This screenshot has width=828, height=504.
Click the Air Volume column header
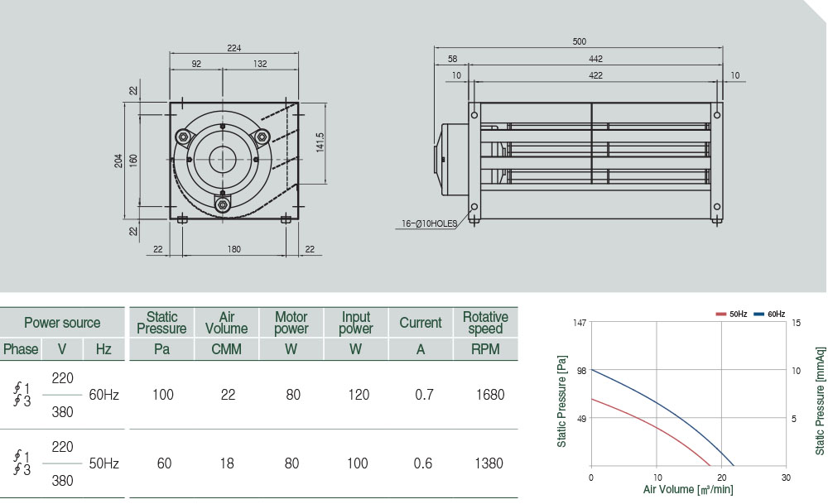coord(226,323)
